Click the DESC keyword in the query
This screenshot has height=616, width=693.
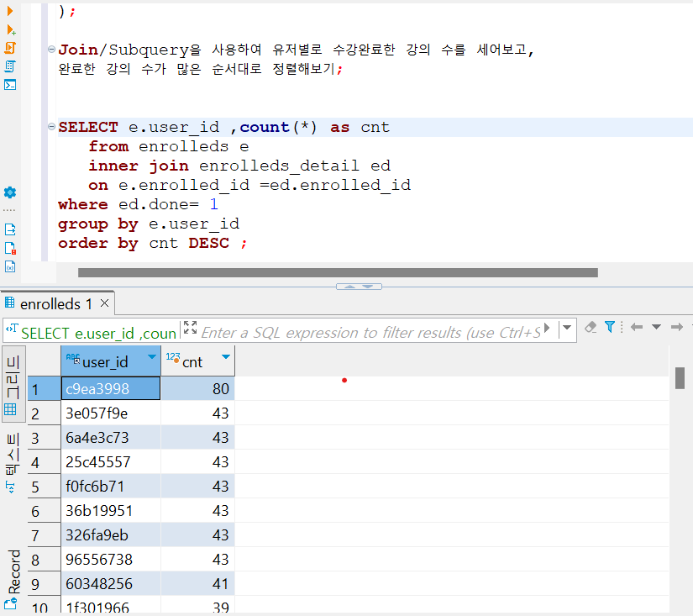tap(208, 243)
